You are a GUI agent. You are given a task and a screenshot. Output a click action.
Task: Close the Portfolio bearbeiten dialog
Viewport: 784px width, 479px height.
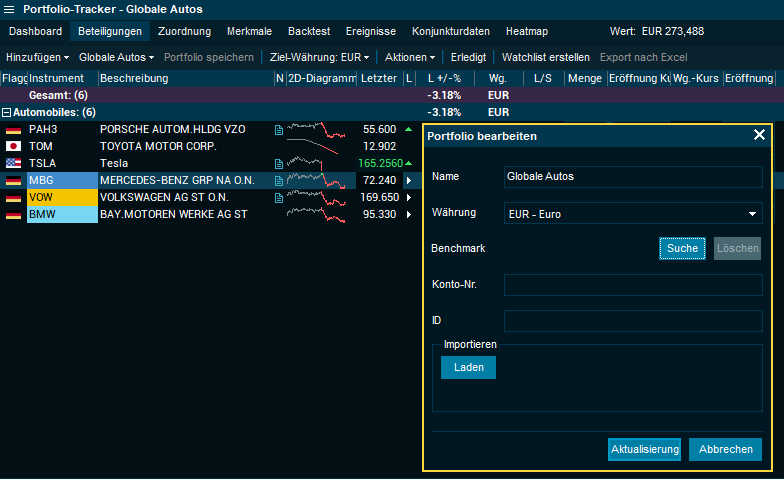pyautogui.click(x=759, y=135)
